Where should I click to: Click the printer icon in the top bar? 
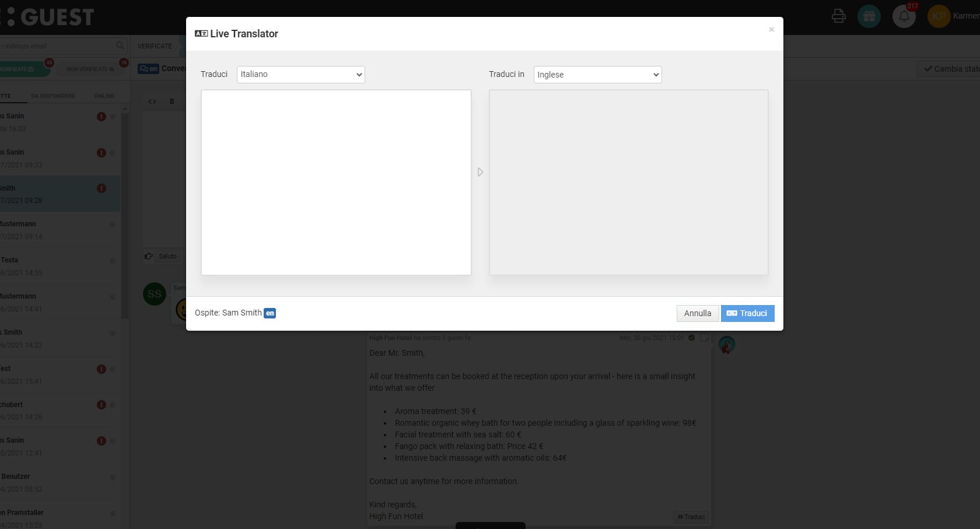point(839,16)
